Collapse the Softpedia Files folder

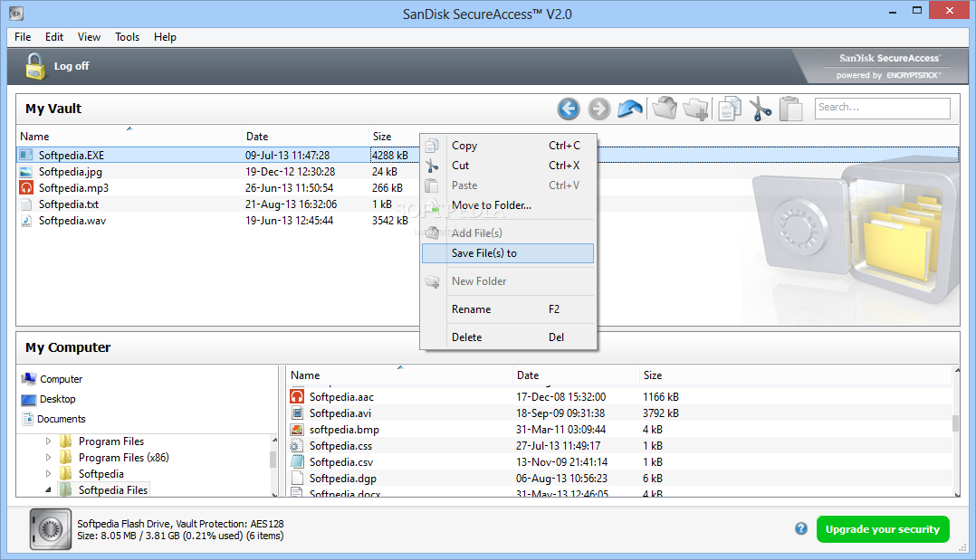[49, 490]
